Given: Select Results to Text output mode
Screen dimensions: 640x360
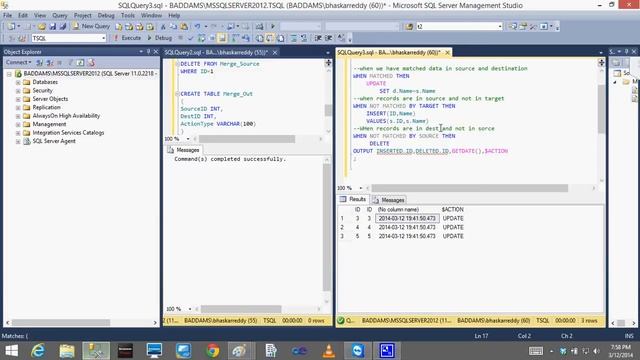Looking at the screenshot, I should pos(259,38).
